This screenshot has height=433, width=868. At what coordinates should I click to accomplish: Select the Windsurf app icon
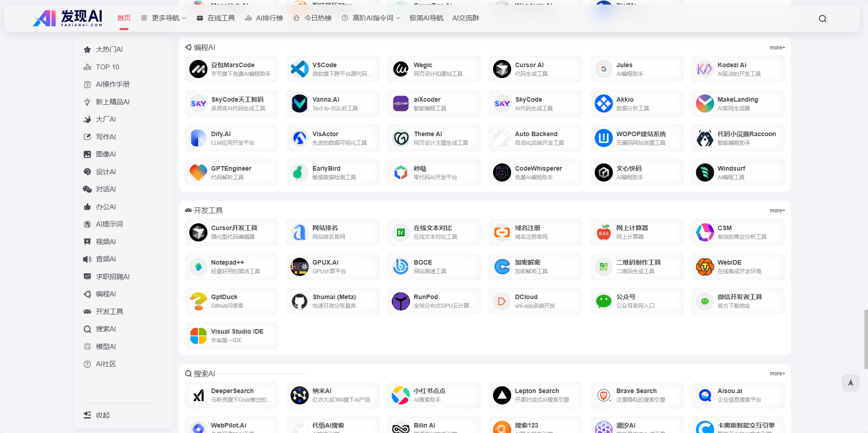[x=705, y=172]
